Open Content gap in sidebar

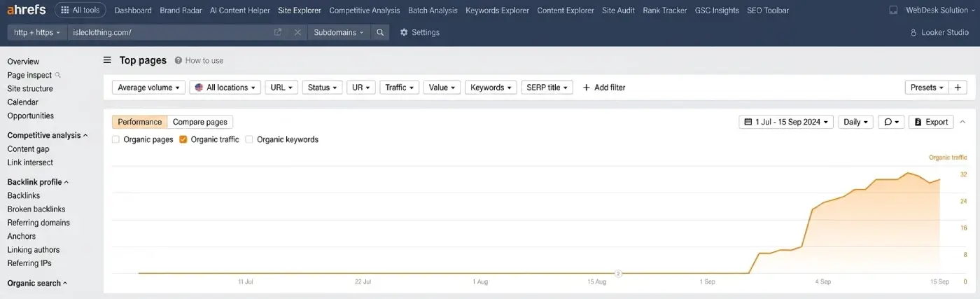pyautogui.click(x=28, y=149)
